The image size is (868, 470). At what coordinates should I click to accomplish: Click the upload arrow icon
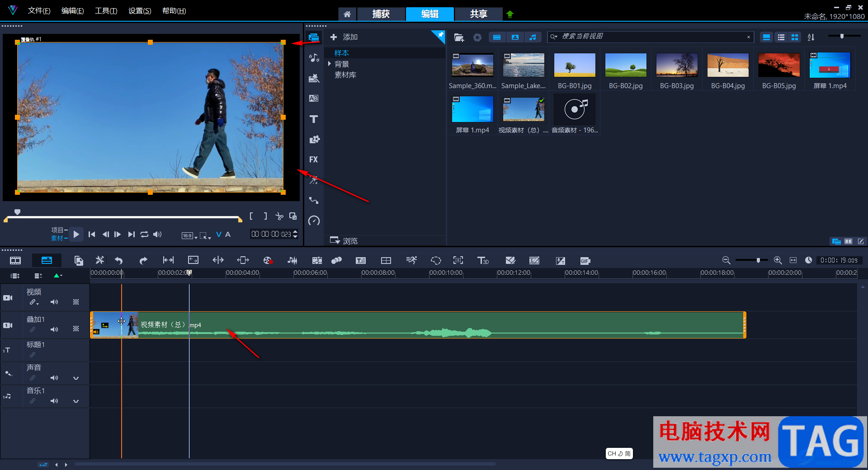(510, 14)
